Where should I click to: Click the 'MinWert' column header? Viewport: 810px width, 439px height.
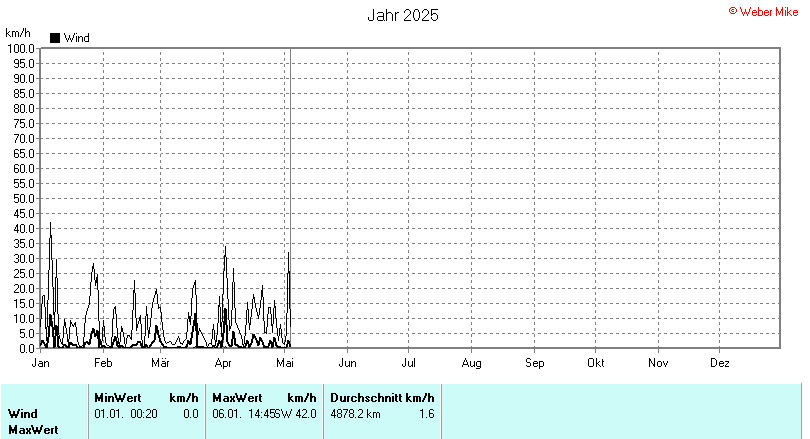pos(118,398)
